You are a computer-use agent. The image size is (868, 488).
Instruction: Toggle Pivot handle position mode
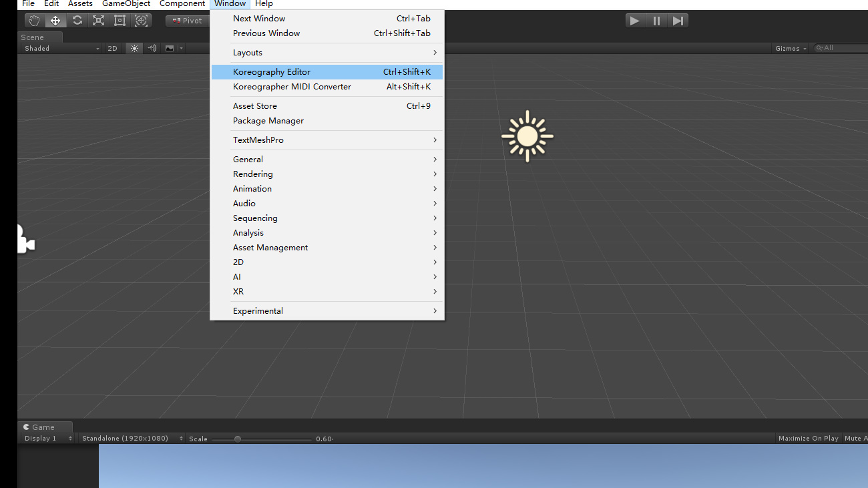[187, 20]
